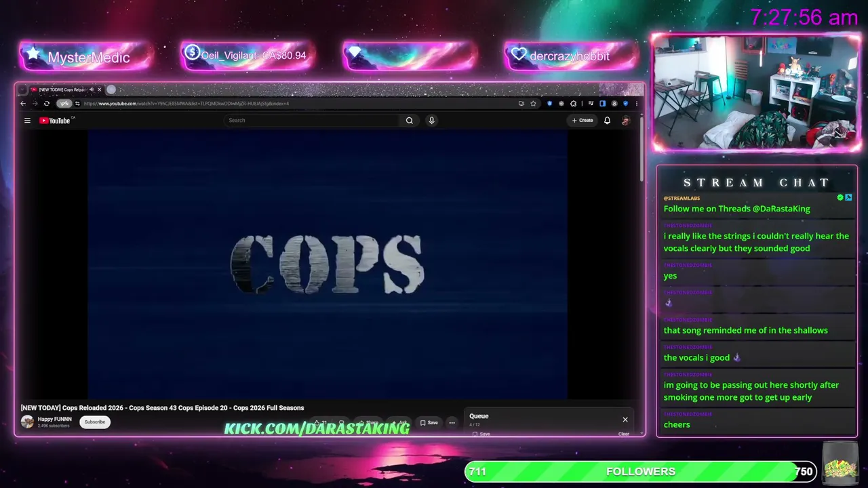Open the extensions puzzle icon

(573, 104)
